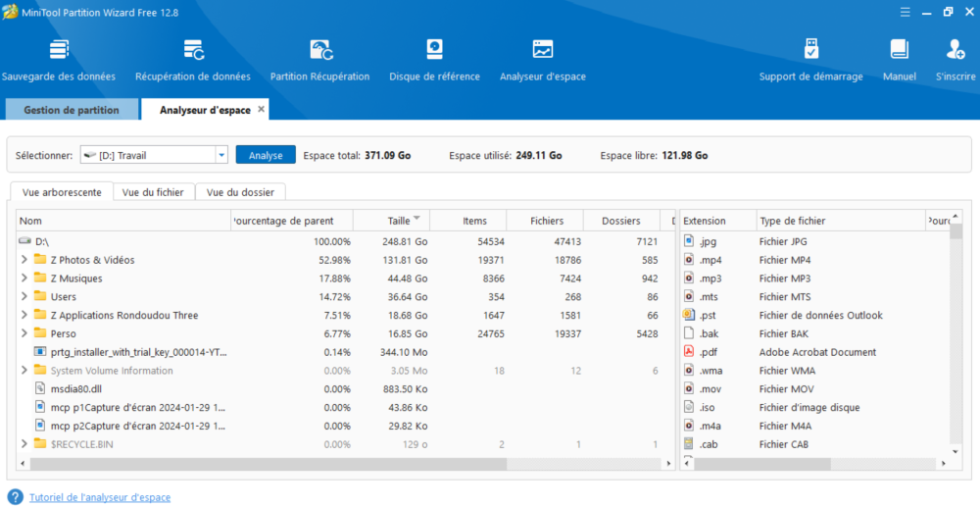This screenshot has height=507, width=980.
Task: Open the drive selection dropdown
Action: (221, 155)
